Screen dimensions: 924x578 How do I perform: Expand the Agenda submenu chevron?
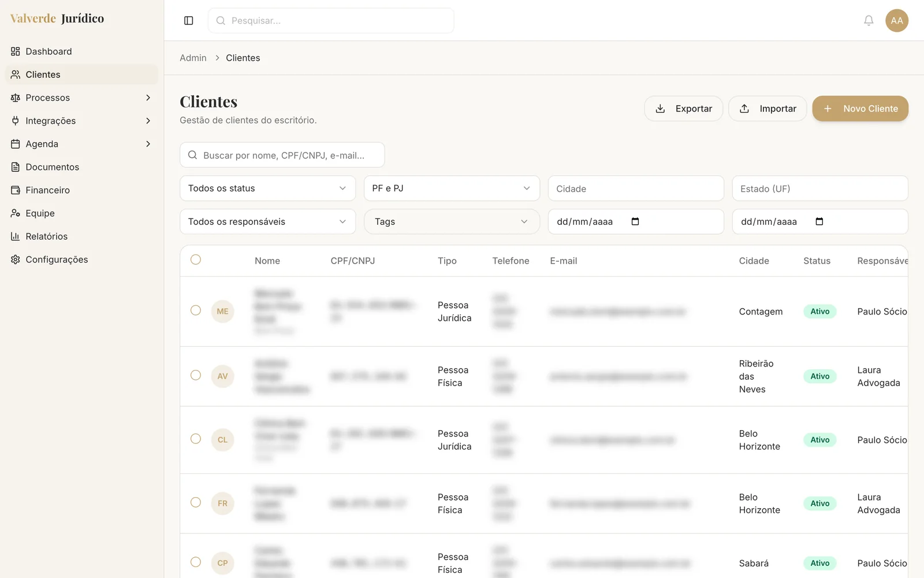[x=148, y=144]
